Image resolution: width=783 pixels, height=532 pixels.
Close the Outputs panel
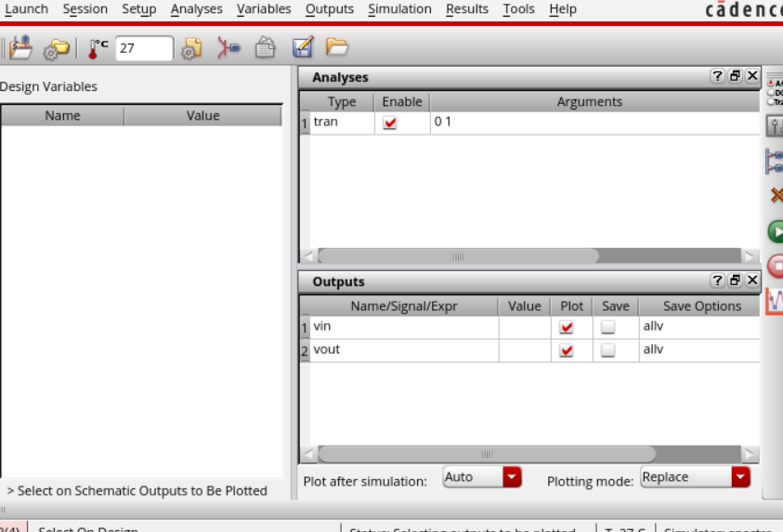[752, 280]
